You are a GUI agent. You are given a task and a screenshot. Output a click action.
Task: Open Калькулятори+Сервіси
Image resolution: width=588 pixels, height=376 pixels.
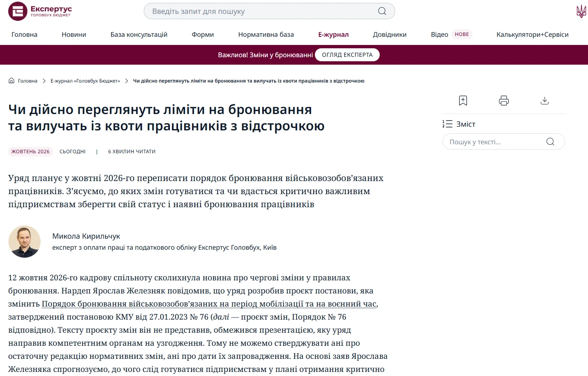click(532, 34)
